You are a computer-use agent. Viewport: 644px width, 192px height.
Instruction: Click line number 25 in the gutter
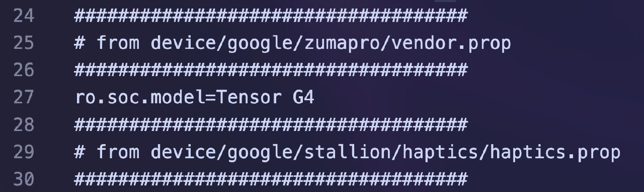[24, 43]
